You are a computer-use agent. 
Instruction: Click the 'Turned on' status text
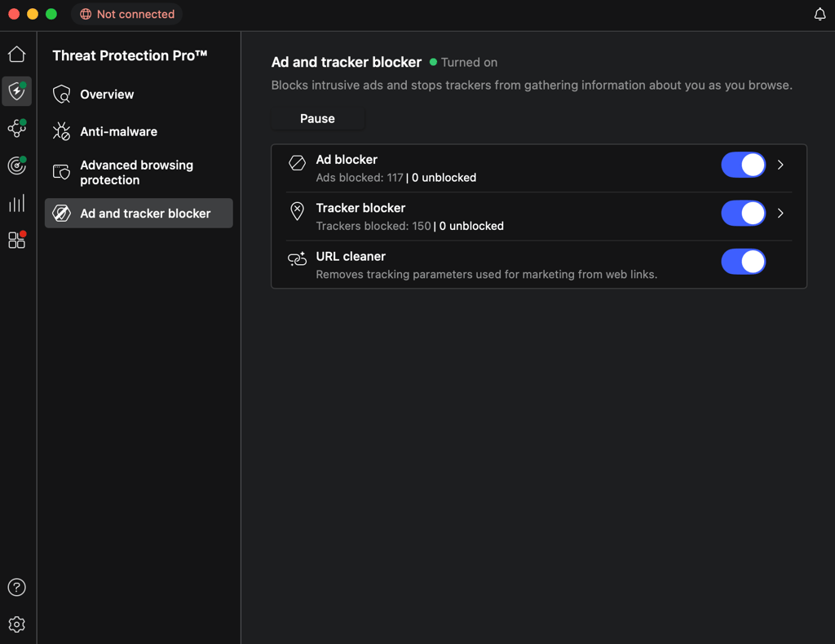tap(469, 62)
